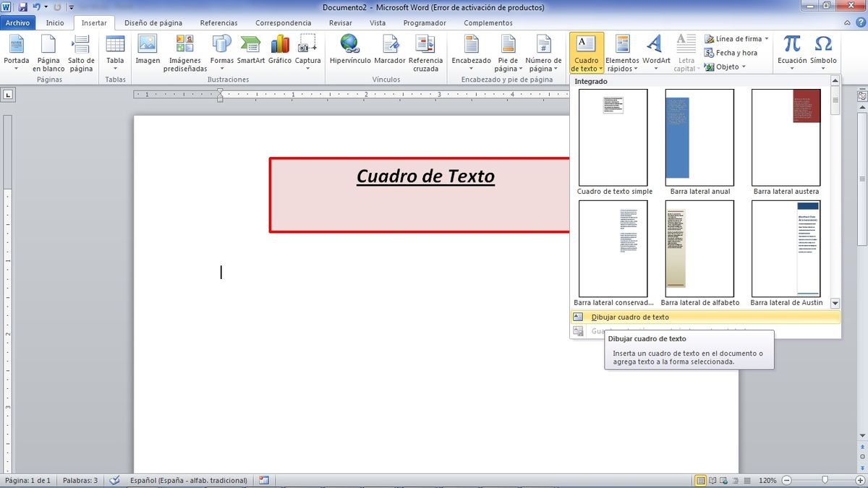
Task: Toggle the Print Layout view button
Action: click(700, 480)
